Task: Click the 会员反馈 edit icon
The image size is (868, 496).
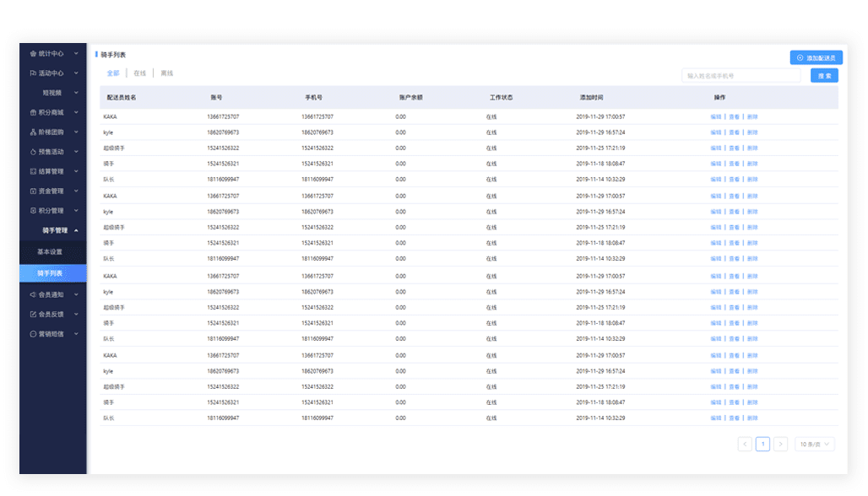Action: click(x=33, y=315)
